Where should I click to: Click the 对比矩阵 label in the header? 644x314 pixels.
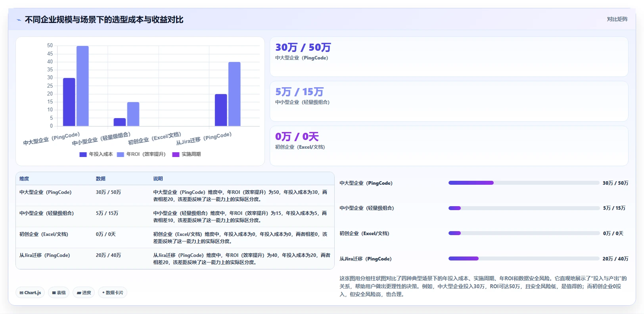click(x=617, y=19)
